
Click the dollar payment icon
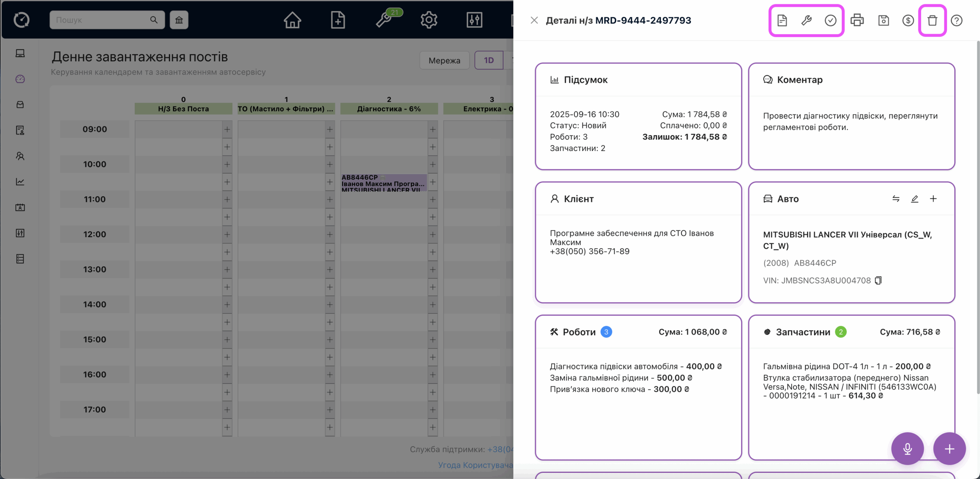coord(908,20)
